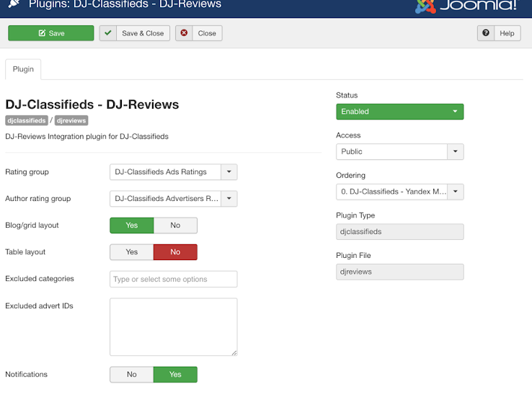This screenshot has height=397, width=532.
Task: Click the question mark Help icon
Action: (x=486, y=33)
